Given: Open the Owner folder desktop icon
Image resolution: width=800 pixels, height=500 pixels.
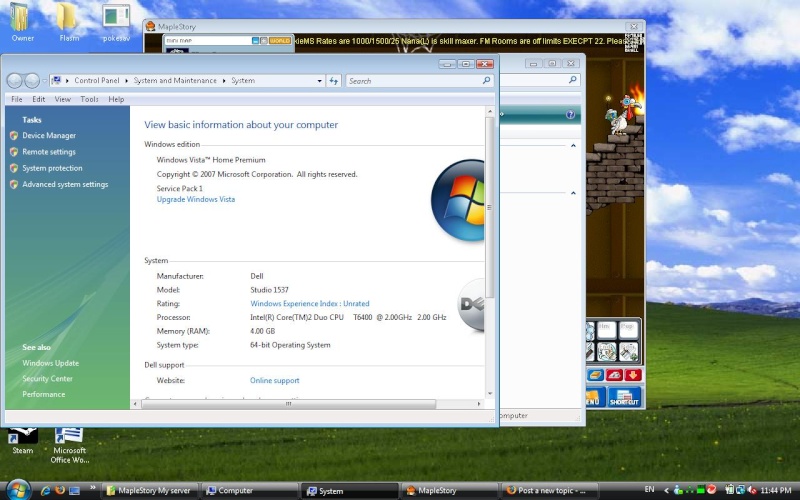Looking at the screenshot, I should click(x=21, y=21).
